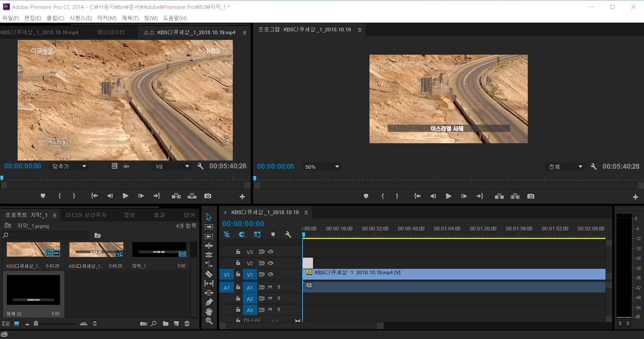Select the Slide tool

(209, 293)
